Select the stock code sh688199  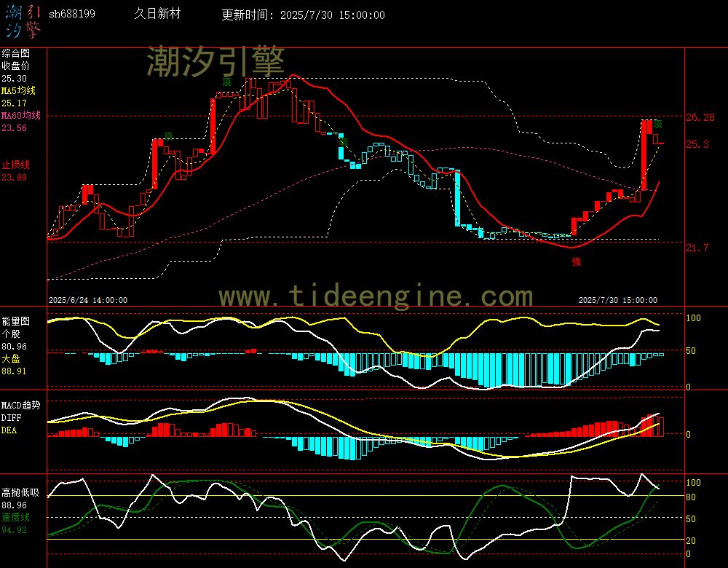click(x=72, y=14)
